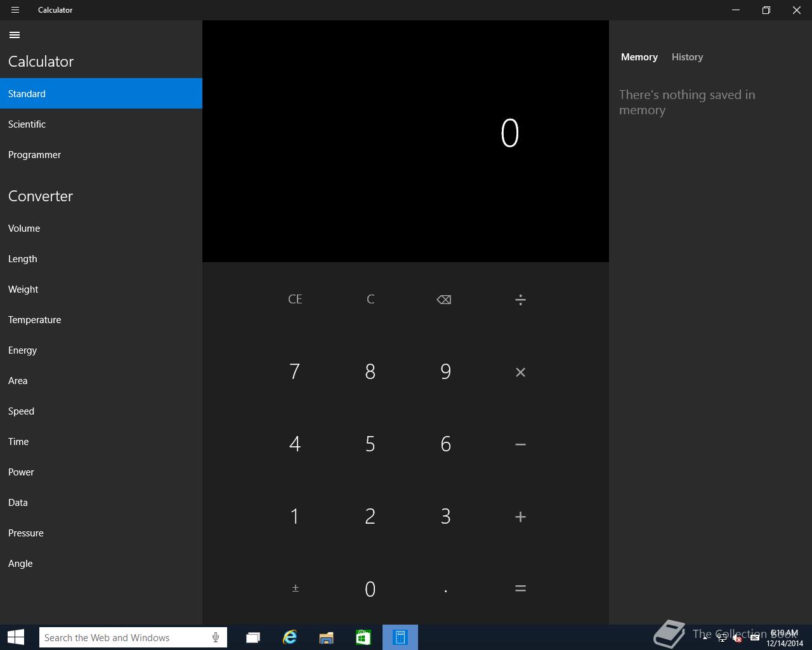Open Task View from the taskbar
Screen dimensions: 812x650
[x=252, y=637]
